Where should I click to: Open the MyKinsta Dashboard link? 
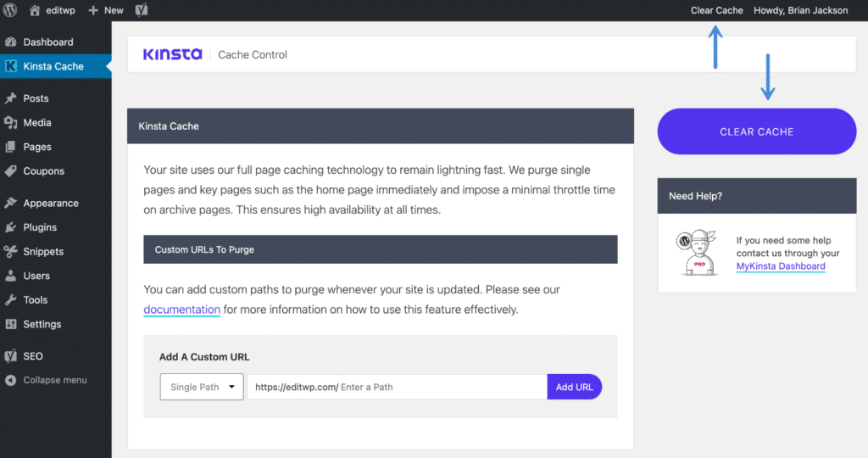tap(781, 266)
